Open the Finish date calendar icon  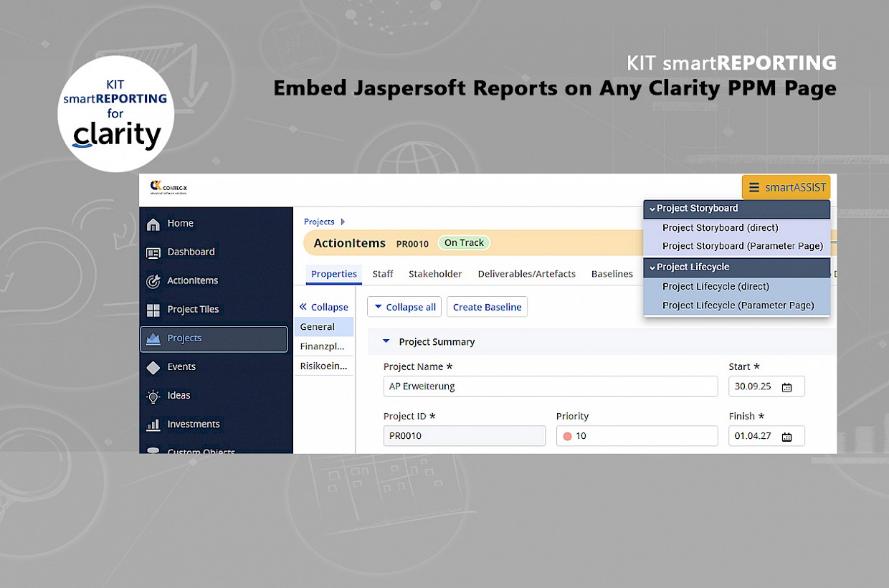point(786,436)
